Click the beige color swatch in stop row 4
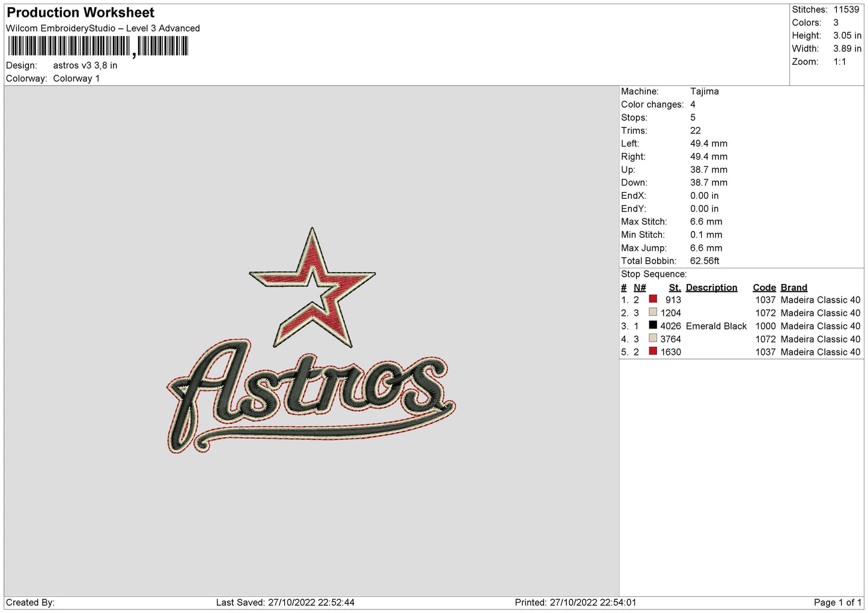Screen dimensions: 868x613 (x=653, y=338)
